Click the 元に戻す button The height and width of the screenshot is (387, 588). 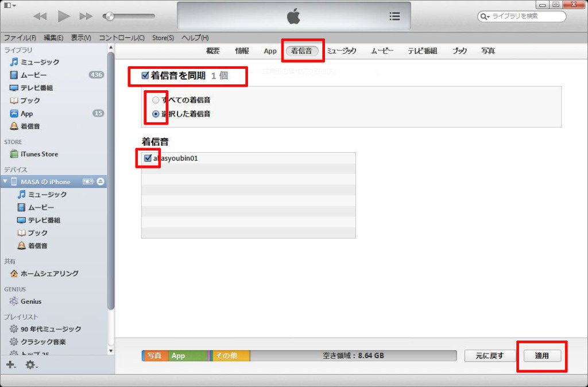tap(489, 355)
